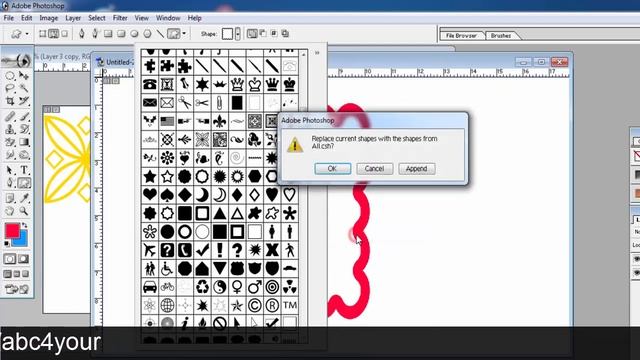This screenshot has height=360, width=640.
Task: Select the Fill pixels mode option
Action: pyautogui.click(x=64, y=34)
